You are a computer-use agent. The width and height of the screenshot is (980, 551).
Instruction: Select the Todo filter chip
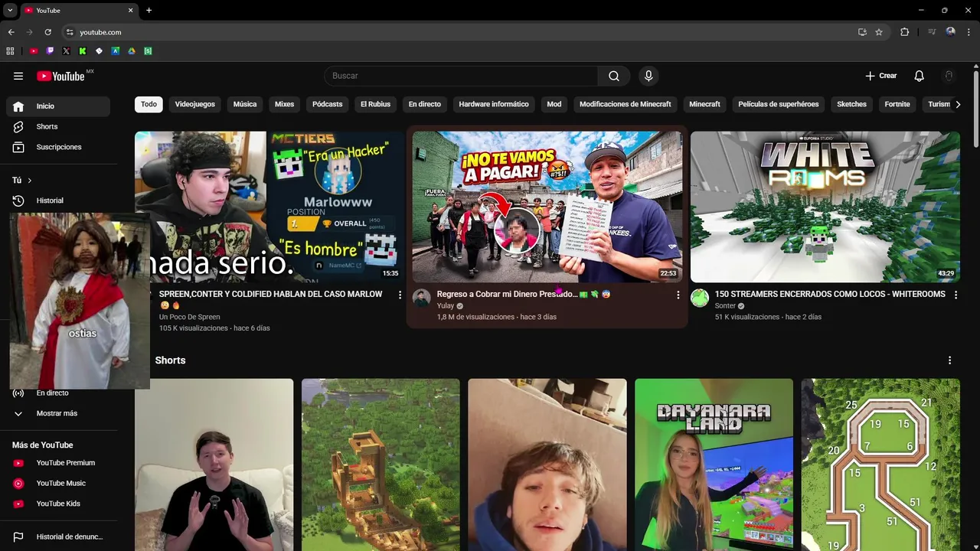(x=149, y=104)
